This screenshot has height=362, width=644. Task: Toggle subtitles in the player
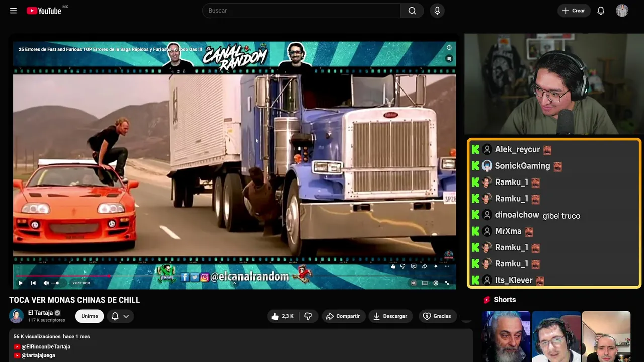tap(425, 283)
